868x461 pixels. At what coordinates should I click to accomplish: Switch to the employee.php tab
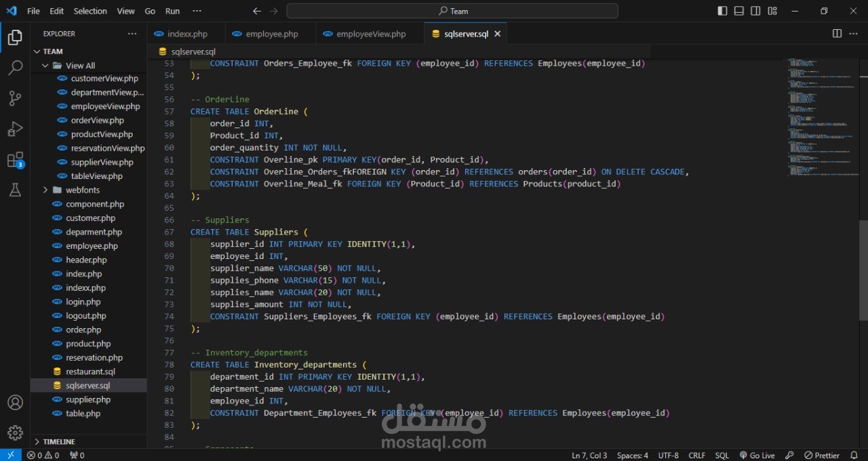(x=271, y=34)
